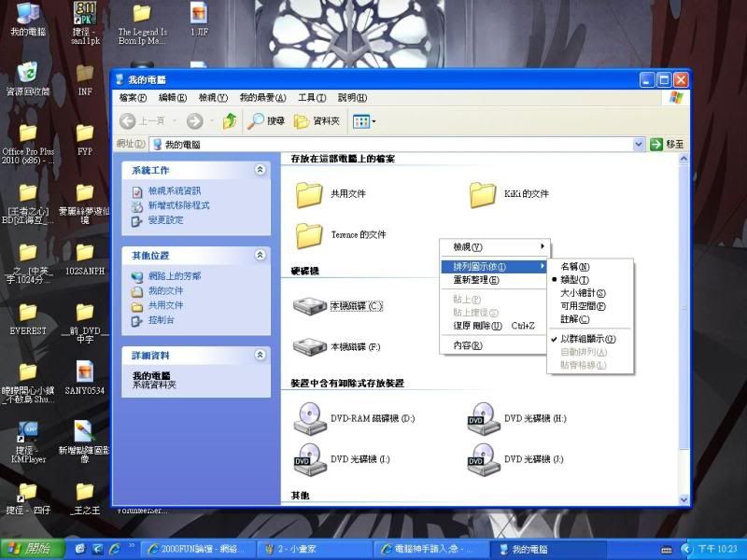Arrange icons by 註解(C)
This screenshot has width=747, height=560.
pos(590,319)
